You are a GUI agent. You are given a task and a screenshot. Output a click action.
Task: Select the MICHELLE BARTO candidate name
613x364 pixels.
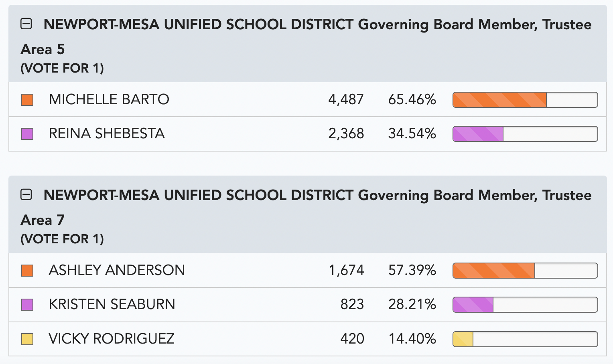(x=109, y=99)
